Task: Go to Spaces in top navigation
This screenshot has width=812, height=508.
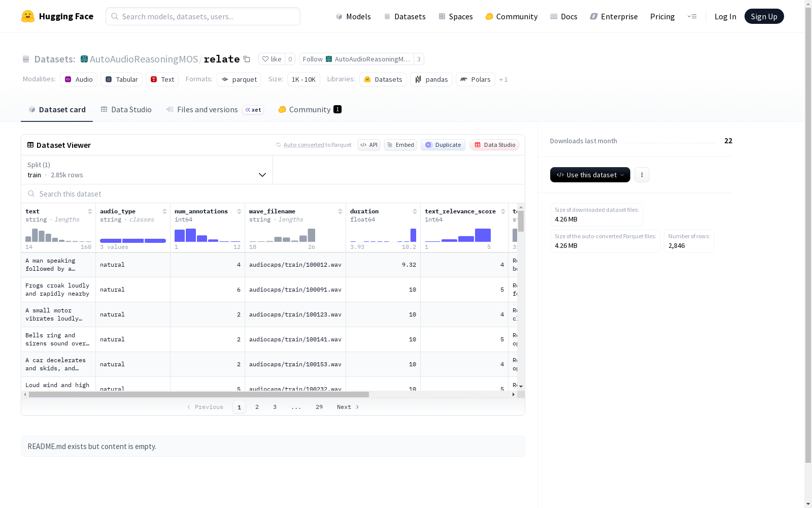Action: (456, 16)
